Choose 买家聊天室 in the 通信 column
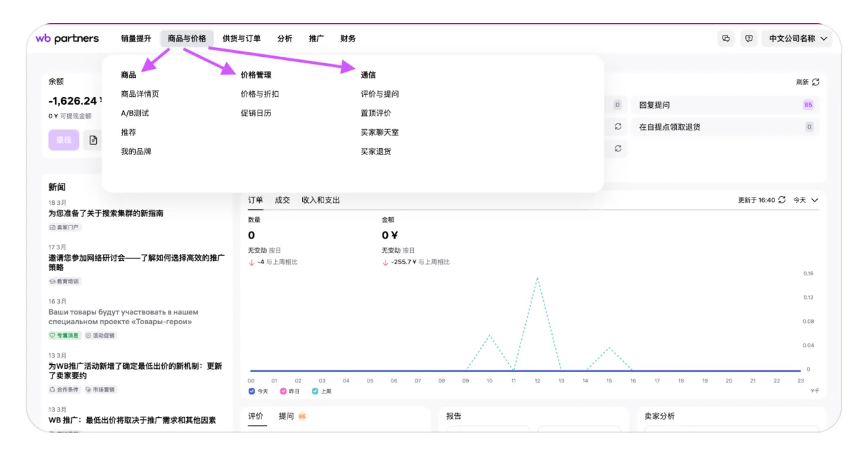868x456 pixels. (380, 132)
